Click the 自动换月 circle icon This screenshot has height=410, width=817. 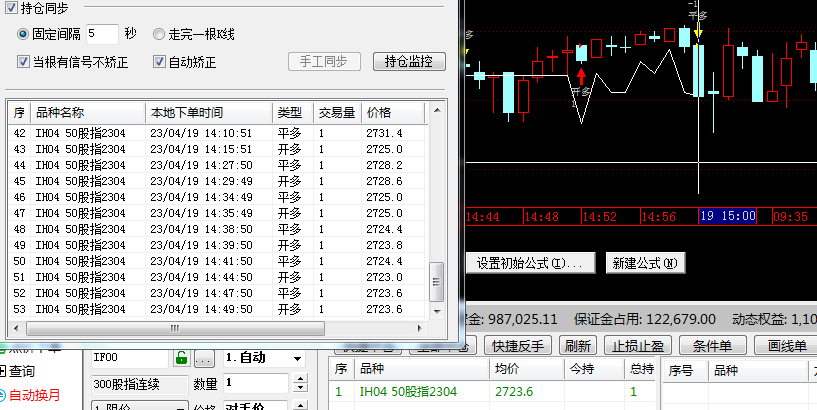2,395
